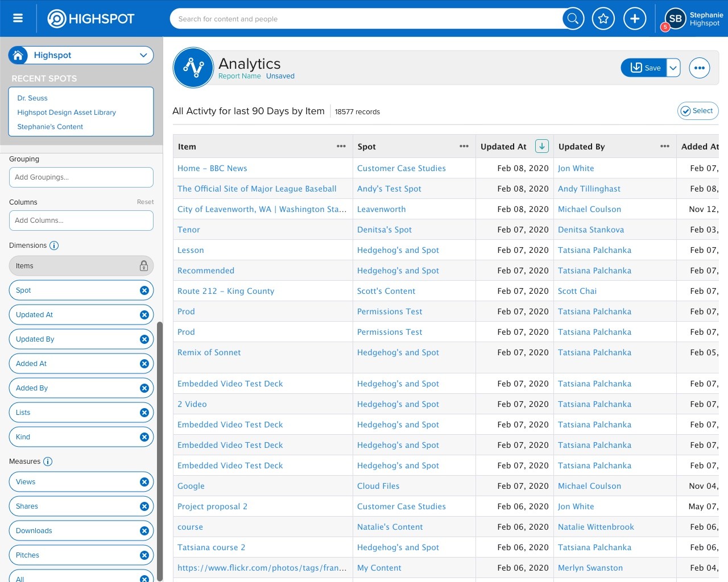Viewport: 728px width, 582px height.
Task: Open Highspot Design Asset Library spot
Action: [x=67, y=113]
